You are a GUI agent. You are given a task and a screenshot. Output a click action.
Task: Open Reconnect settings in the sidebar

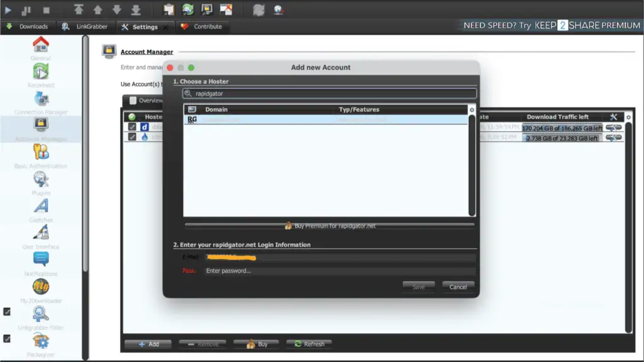41,75
